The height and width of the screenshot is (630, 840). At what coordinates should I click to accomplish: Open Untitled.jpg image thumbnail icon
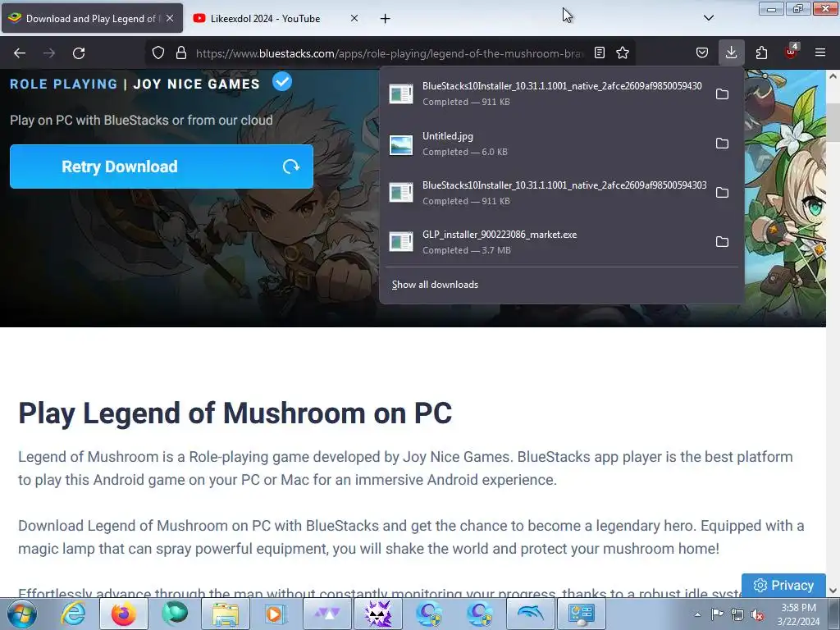[x=401, y=144]
